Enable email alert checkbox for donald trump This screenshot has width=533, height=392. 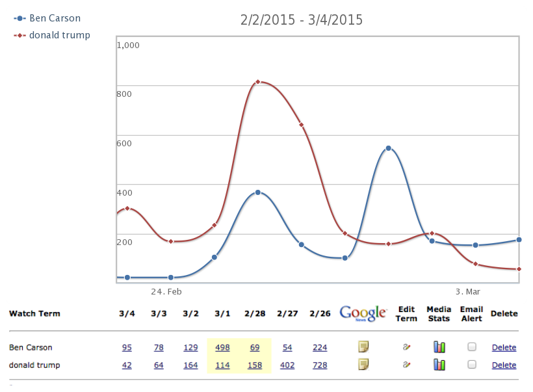pos(472,365)
